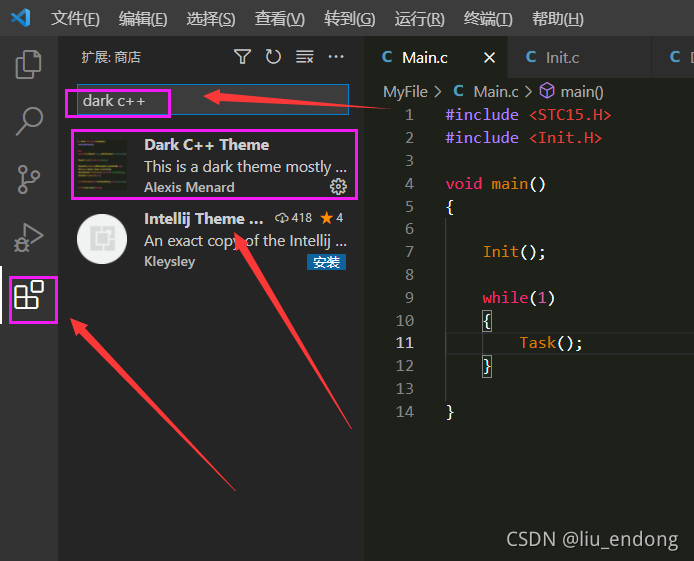Screen dimensions: 694x561
Task: Click the star rating 4
Action: point(332,218)
